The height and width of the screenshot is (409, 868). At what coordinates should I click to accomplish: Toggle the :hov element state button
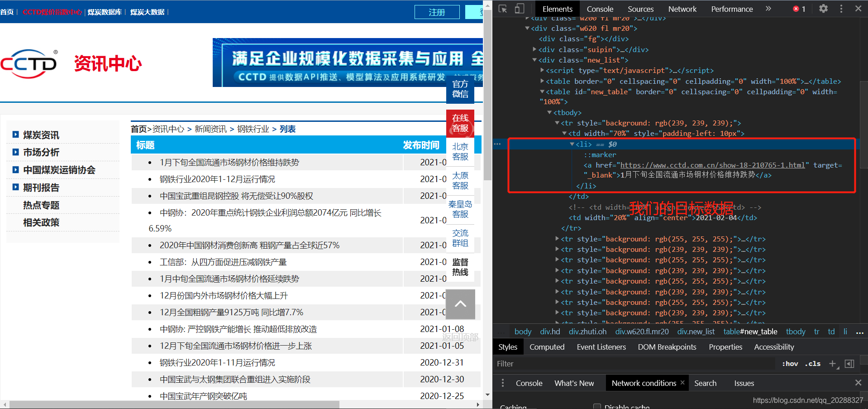[790, 364]
